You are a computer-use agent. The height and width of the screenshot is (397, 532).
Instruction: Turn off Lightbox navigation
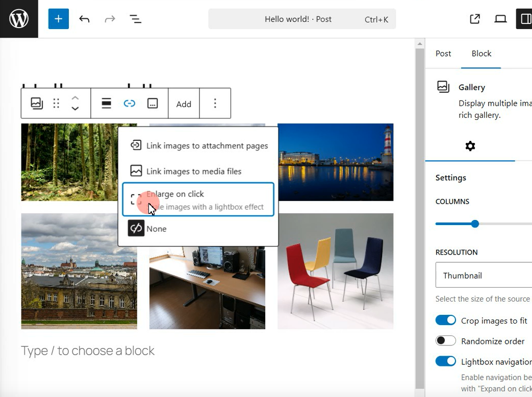click(445, 361)
